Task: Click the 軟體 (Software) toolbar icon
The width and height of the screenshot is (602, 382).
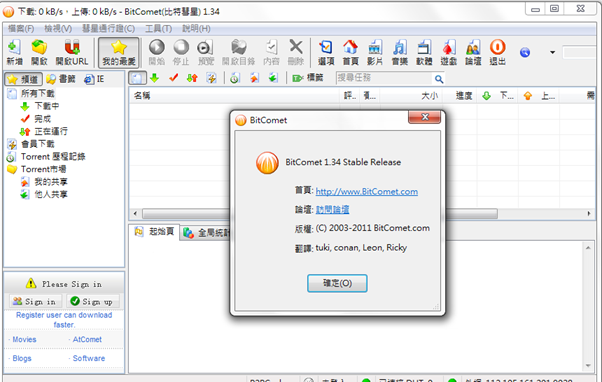Action: point(424,52)
